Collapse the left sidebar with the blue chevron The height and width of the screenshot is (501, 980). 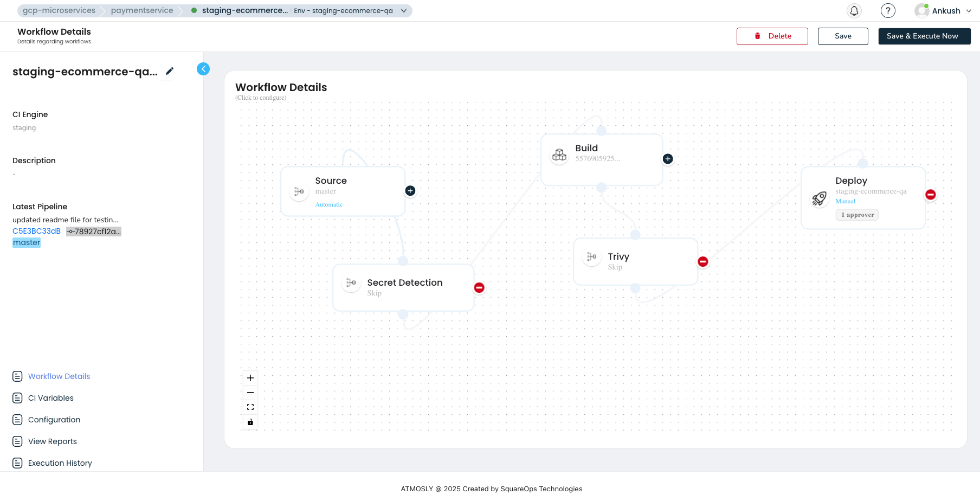coord(203,69)
